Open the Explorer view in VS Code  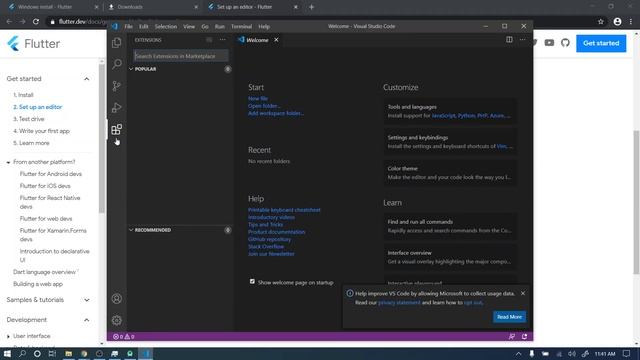(x=117, y=42)
